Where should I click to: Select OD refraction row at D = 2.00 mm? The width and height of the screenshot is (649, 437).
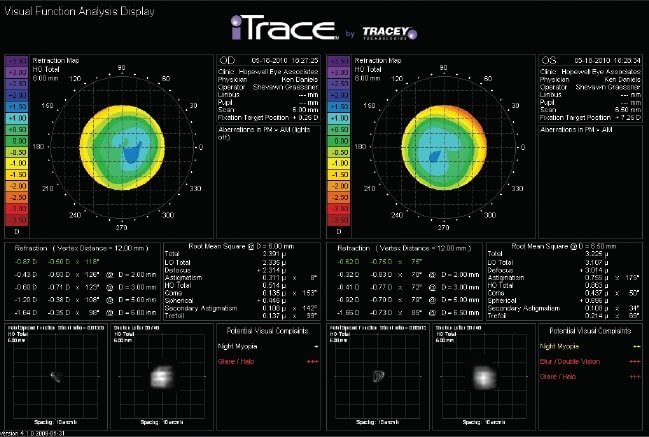tap(85, 274)
